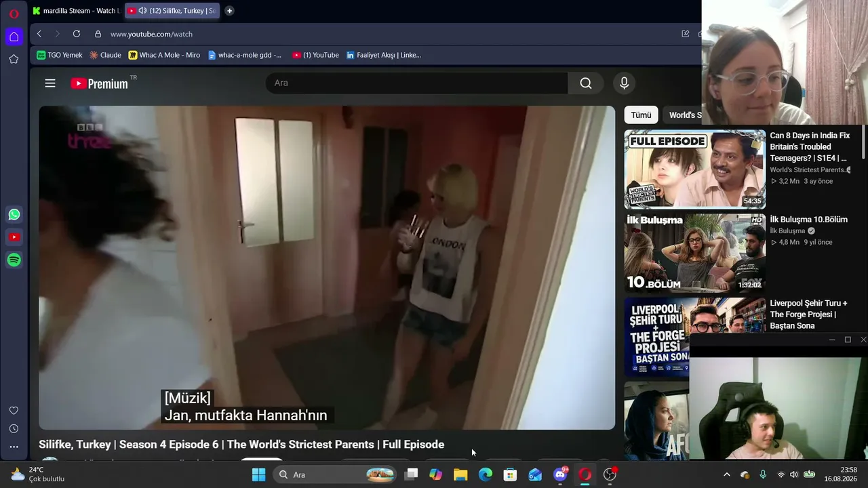View site security lock information
Viewport: 868px width, 488px height.
pos(98,34)
